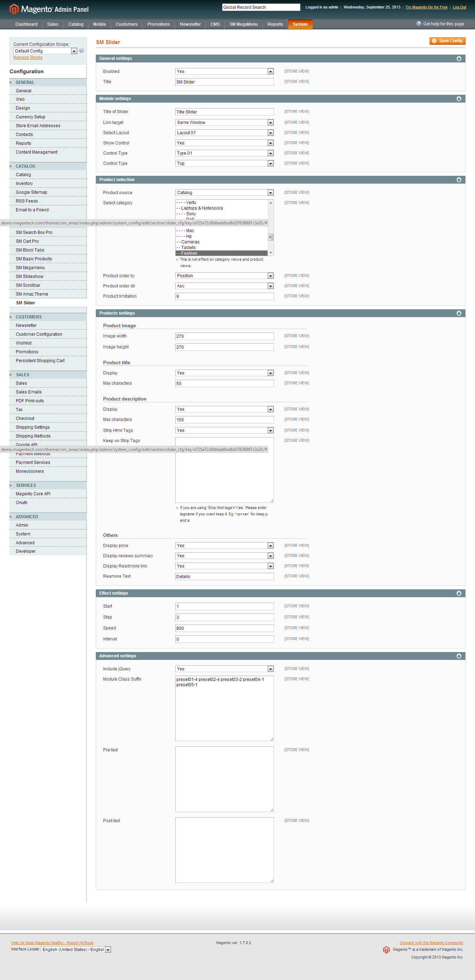475x980 pixels.
Task: Open Magento Core API in sidebar
Action: tap(33, 494)
